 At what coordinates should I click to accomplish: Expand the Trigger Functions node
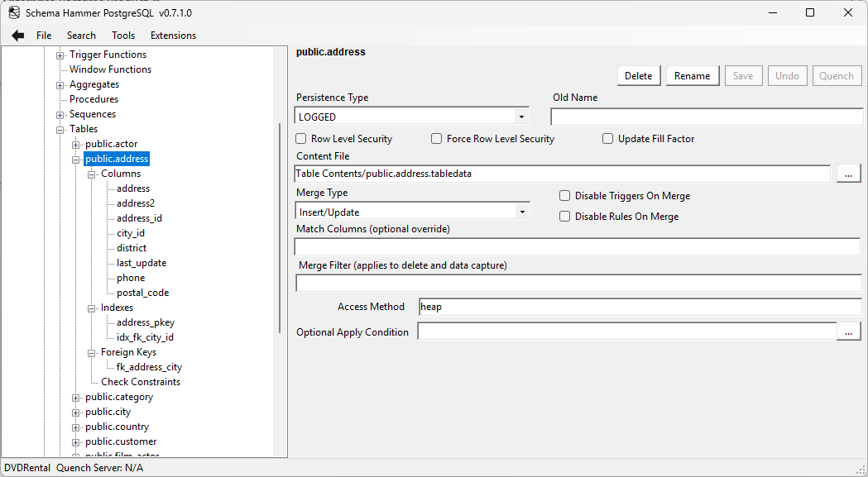click(59, 54)
